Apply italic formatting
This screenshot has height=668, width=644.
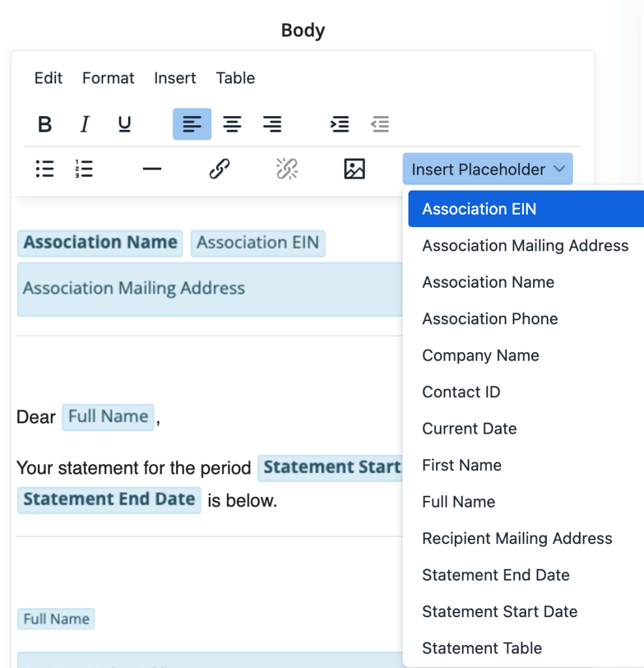pyautogui.click(x=84, y=124)
